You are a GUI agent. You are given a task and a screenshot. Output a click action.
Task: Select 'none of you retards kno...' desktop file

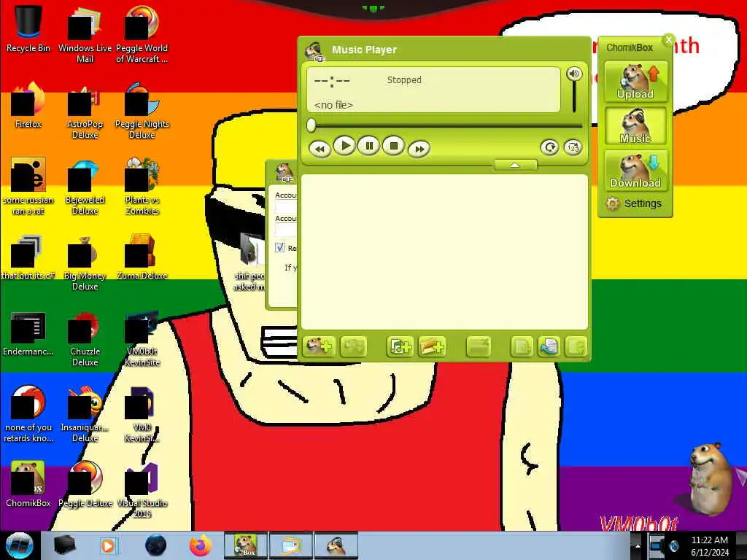pos(28,414)
